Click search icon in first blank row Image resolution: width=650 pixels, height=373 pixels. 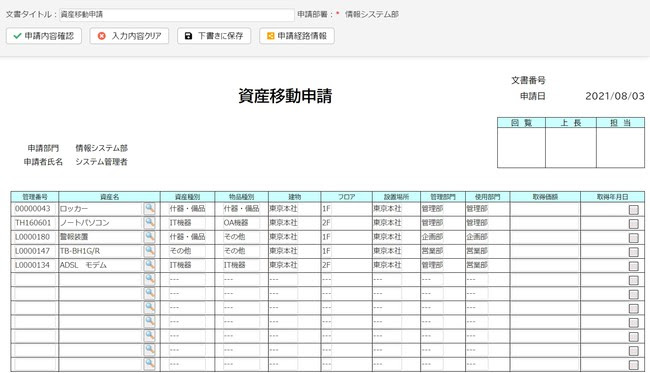click(150, 279)
